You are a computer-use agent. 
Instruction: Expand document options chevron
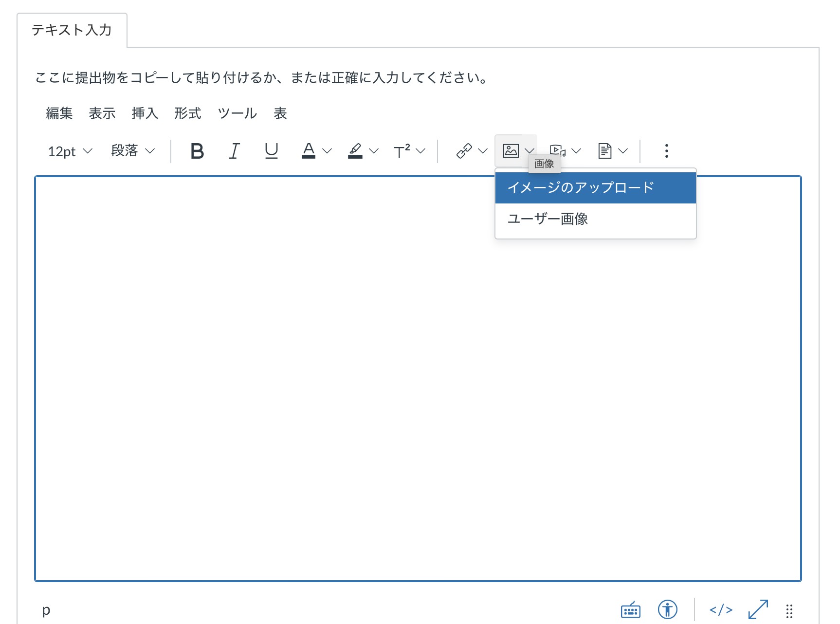click(623, 151)
